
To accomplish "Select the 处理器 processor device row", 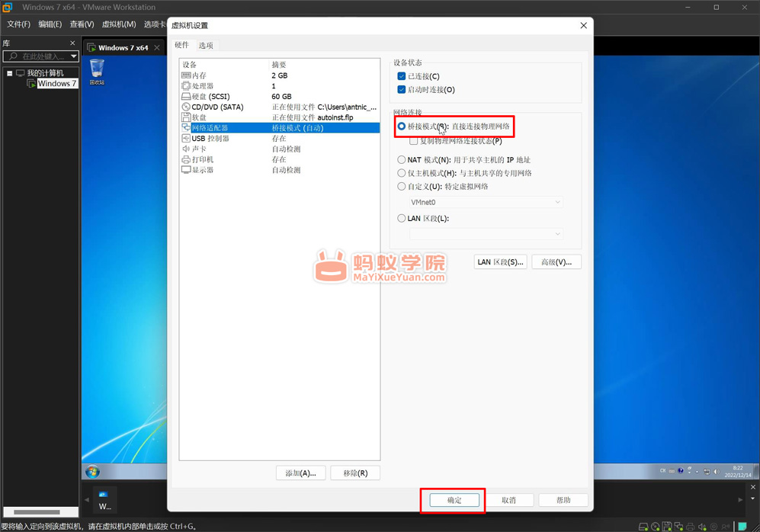I will 279,86.
